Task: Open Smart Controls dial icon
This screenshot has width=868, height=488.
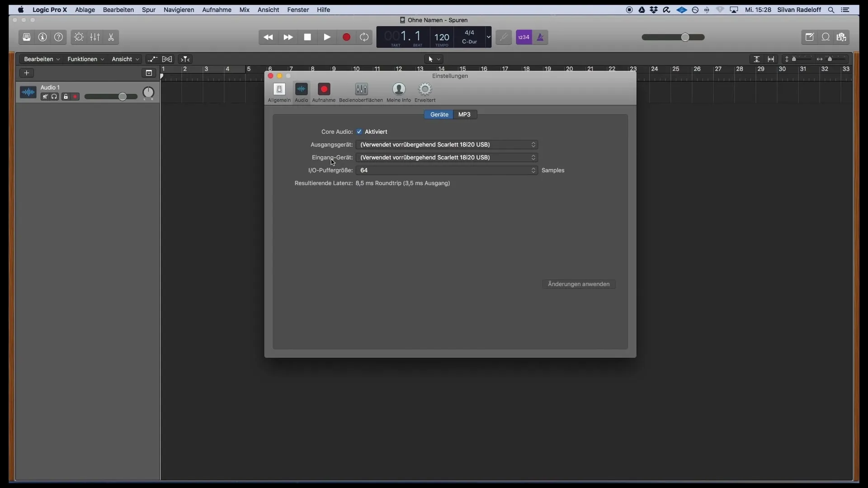Action: (x=79, y=37)
